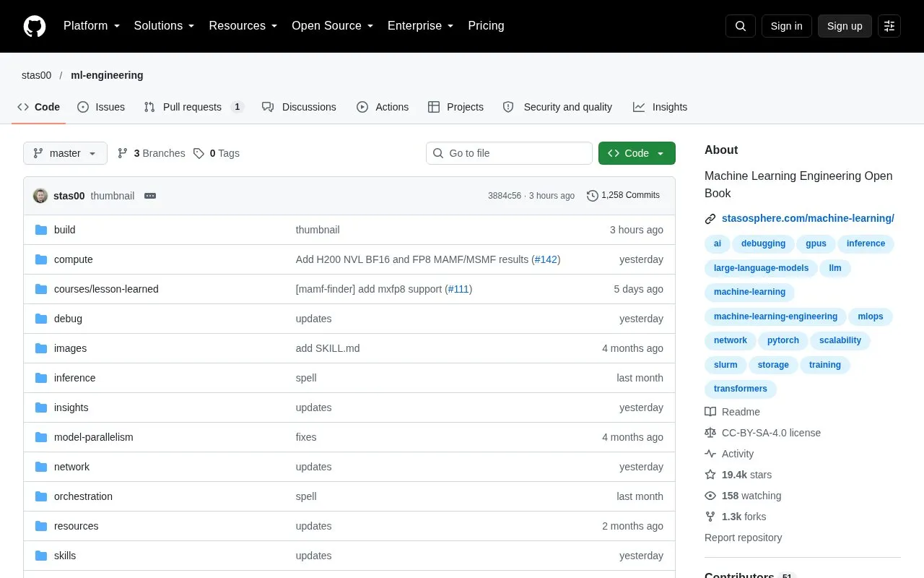Open the Resources dropdown
The image size is (924, 578).
[x=243, y=26]
